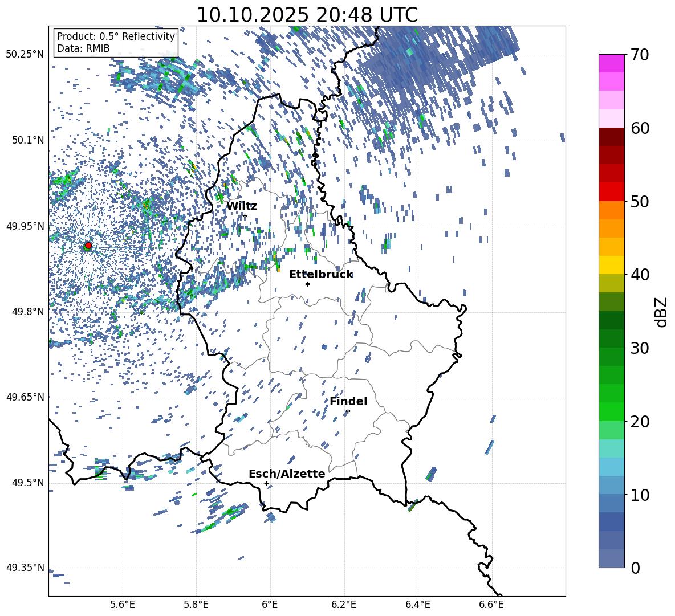Click the Findel station cross marker
675x616 pixels.
click(x=348, y=411)
